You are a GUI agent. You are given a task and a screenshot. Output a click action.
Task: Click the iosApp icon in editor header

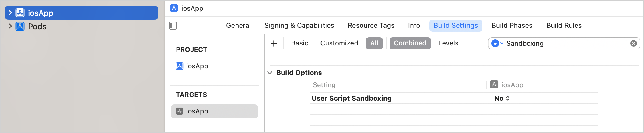tap(174, 8)
